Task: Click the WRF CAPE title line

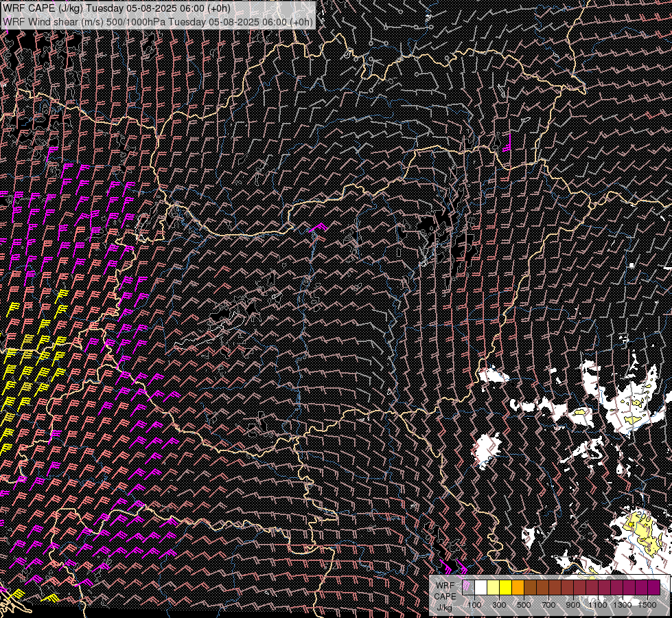Action: pos(117,8)
